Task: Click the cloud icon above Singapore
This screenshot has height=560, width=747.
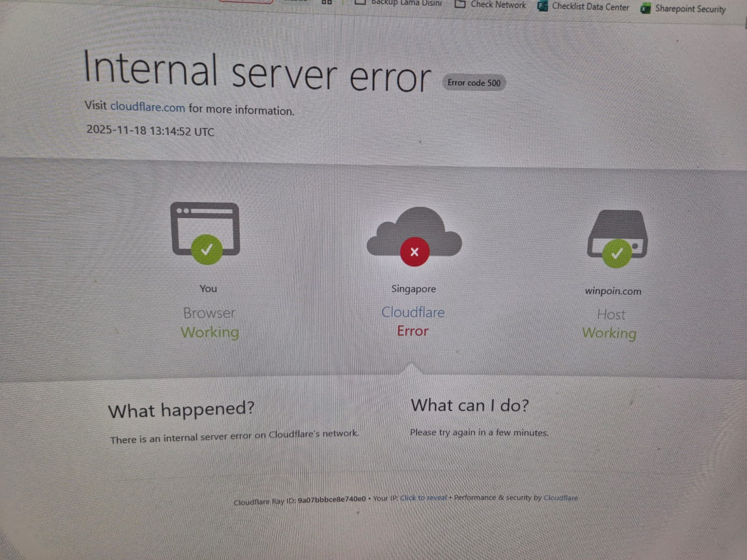Action: click(414, 232)
